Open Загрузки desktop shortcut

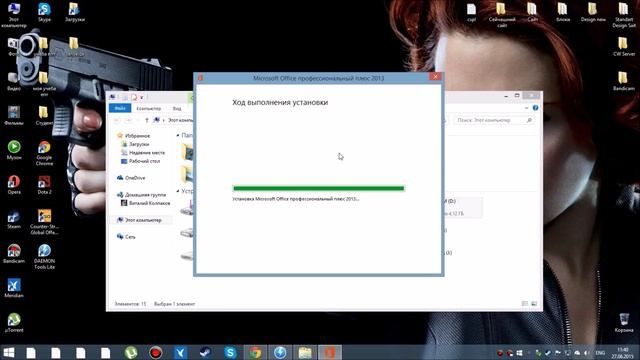[x=74, y=12]
